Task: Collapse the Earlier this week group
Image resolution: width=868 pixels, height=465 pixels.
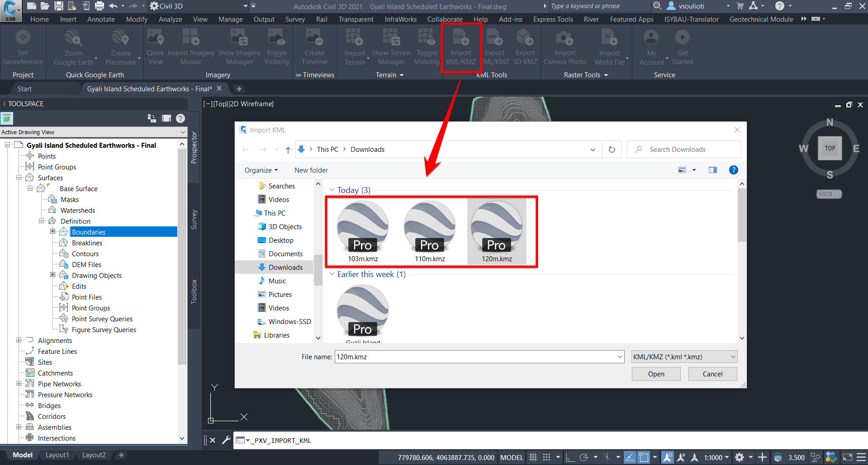Action: coord(332,274)
